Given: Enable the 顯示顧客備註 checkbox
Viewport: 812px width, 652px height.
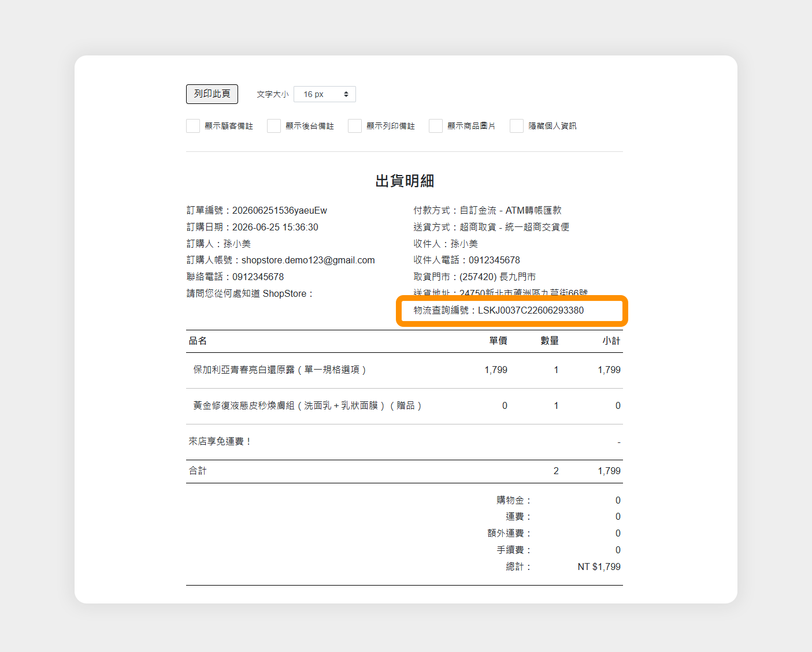Looking at the screenshot, I should click(x=193, y=126).
